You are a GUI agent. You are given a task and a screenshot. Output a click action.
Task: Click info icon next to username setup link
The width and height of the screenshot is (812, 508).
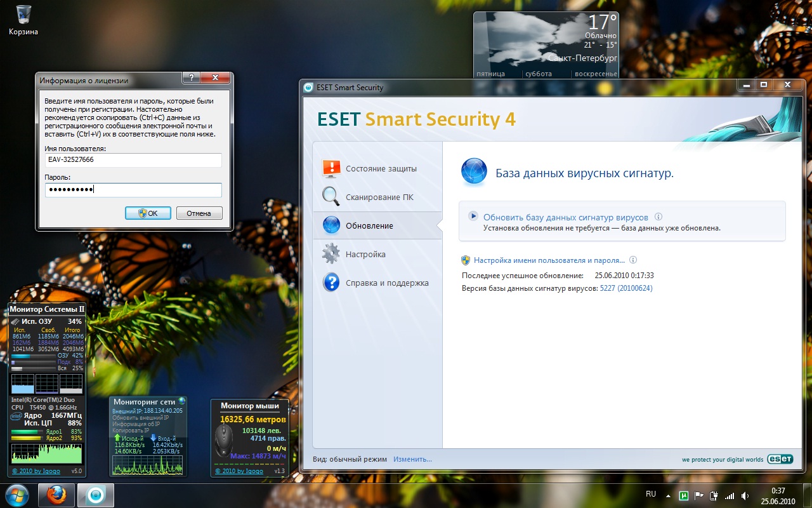point(632,260)
